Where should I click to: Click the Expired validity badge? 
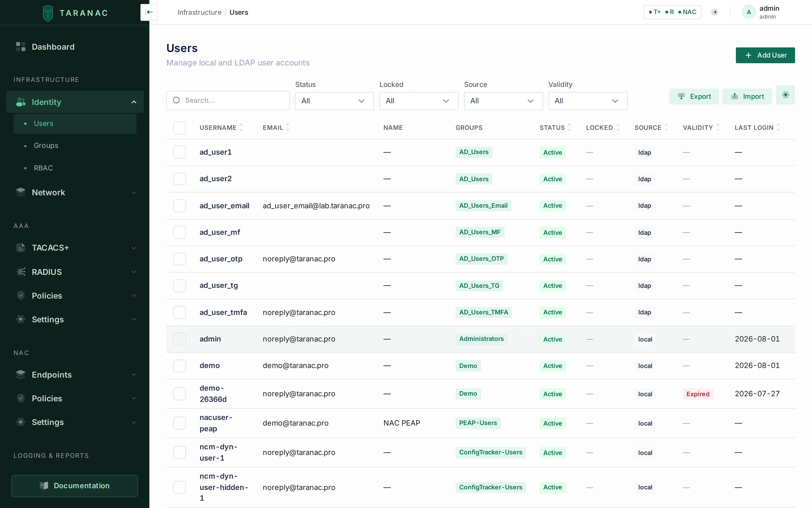698,394
